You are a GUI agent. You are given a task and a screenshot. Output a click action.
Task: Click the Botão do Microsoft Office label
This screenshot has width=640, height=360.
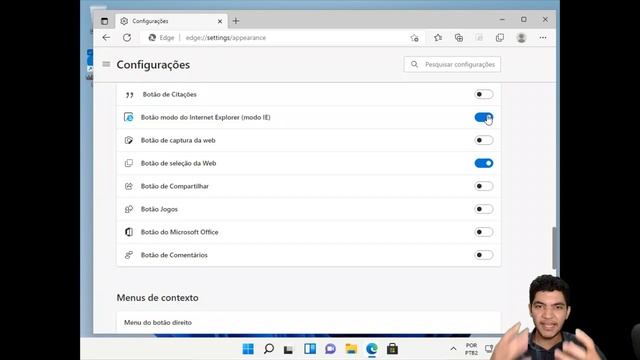click(180, 232)
